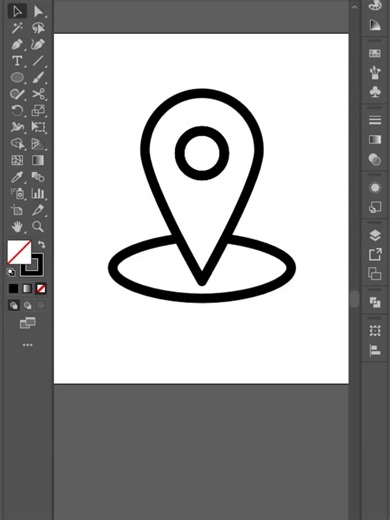Choose the Mesh tool
The height and width of the screenshot is (520, 390).
[x=17, y=160]
